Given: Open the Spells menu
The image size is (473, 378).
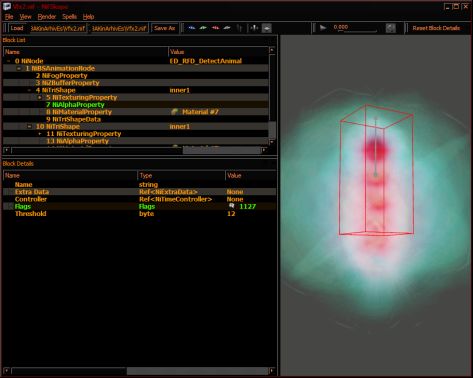Looking at the screenshot, I should 69,17.
